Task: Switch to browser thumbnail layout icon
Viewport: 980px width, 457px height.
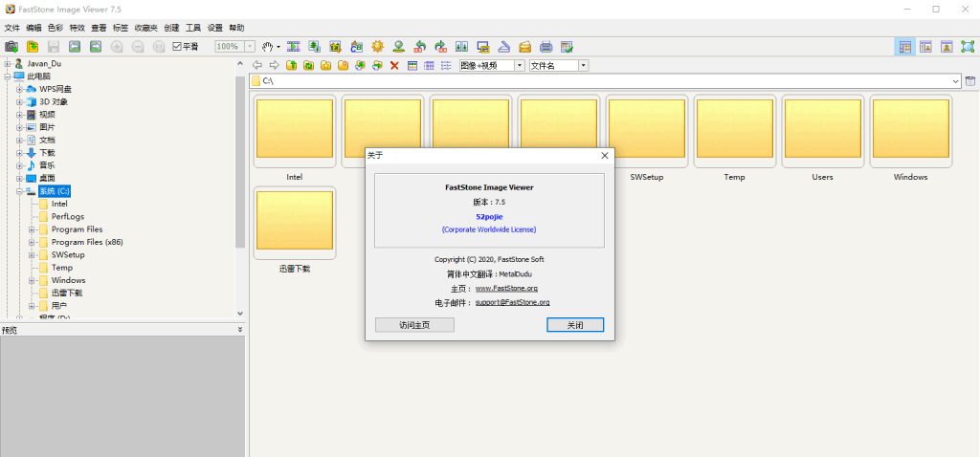Action: [904, 46]
